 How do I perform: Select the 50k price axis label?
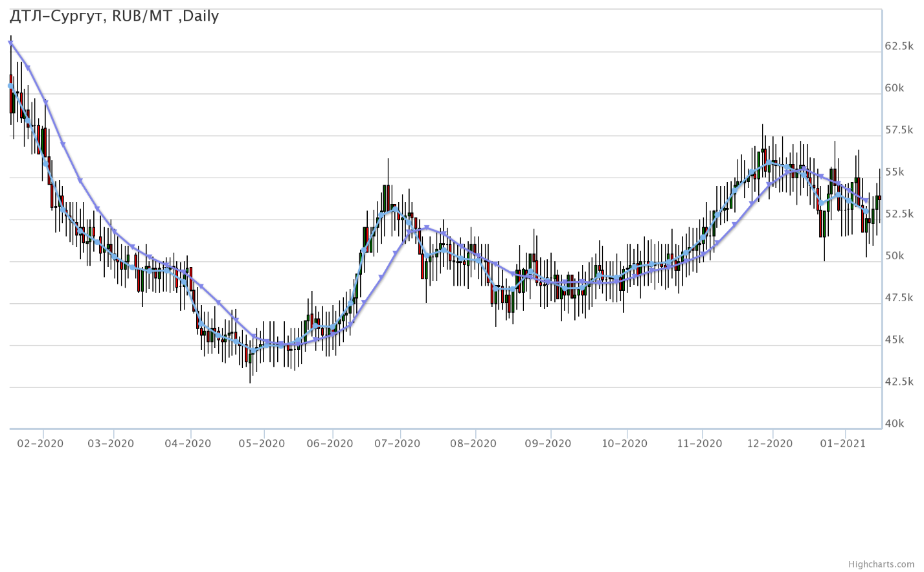pos(894,256)
